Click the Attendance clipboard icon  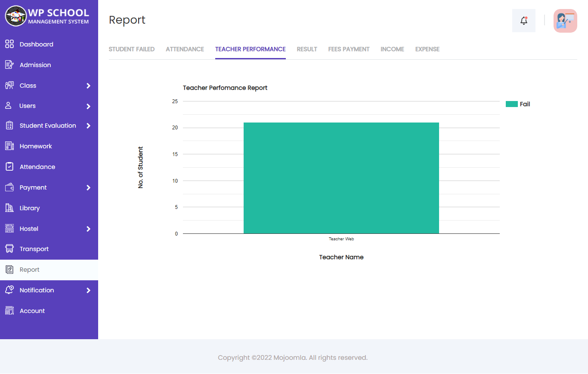(9, 166)
